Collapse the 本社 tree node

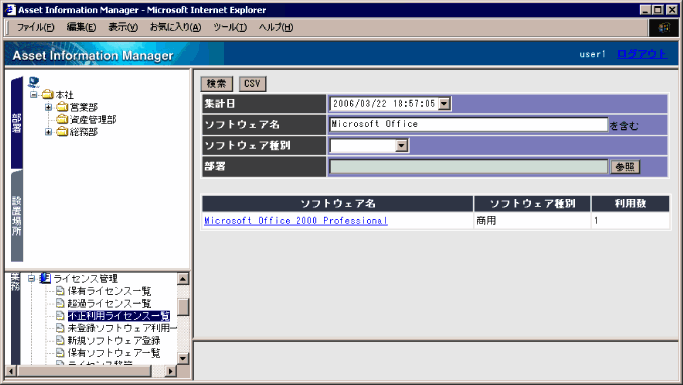click(34, 95)
